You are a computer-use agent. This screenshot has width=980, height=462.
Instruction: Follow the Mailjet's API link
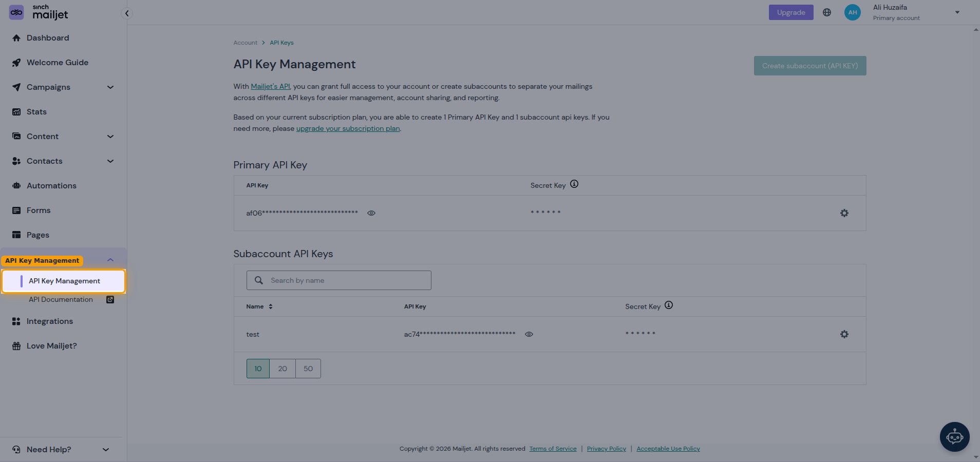click(x=270, y=86)
